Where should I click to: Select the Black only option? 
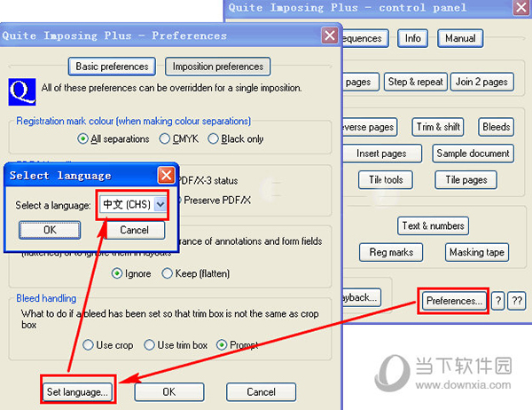click(x=213, y=138)
